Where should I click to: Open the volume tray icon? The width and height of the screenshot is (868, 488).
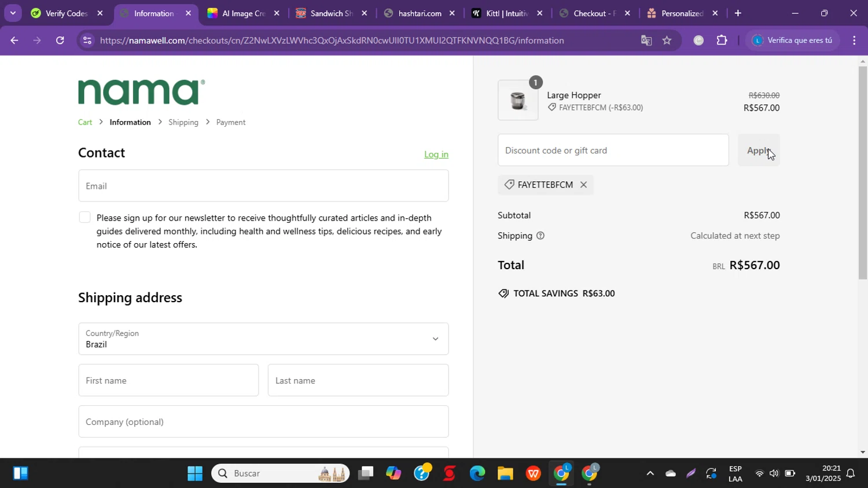click(774, 474)
